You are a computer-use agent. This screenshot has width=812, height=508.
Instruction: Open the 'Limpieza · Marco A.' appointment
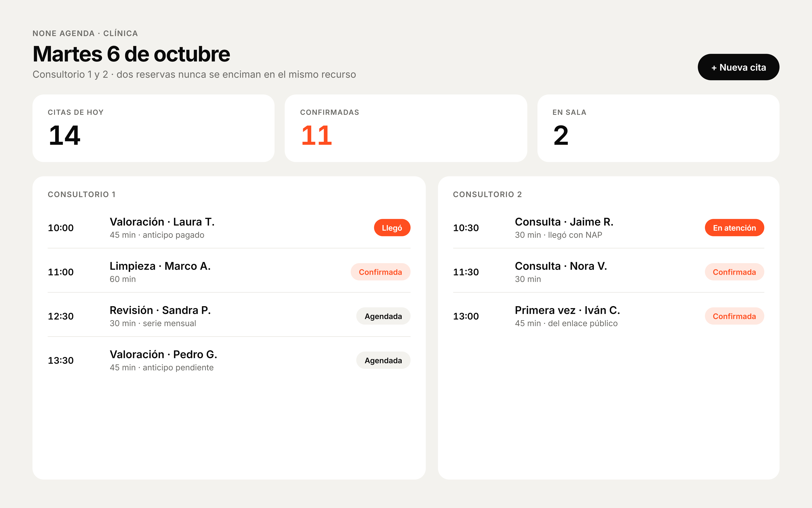(229, 272)
